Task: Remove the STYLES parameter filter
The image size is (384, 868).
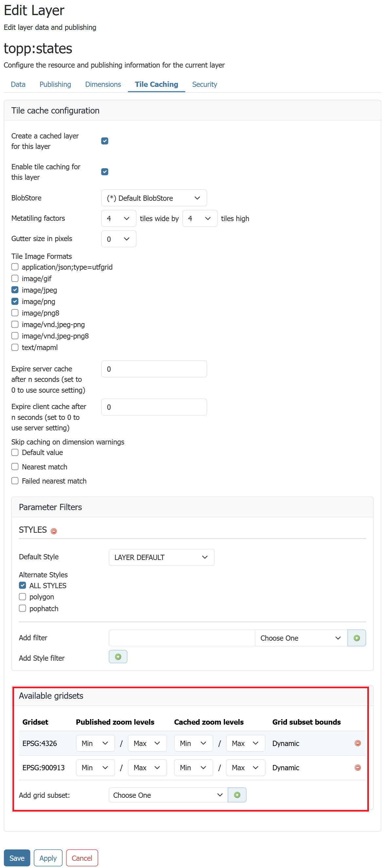Action: 53,531
